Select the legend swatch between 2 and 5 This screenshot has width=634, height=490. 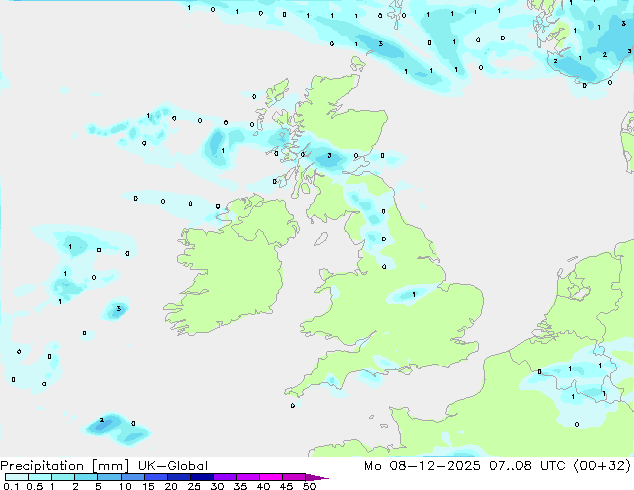coord(86,477)
